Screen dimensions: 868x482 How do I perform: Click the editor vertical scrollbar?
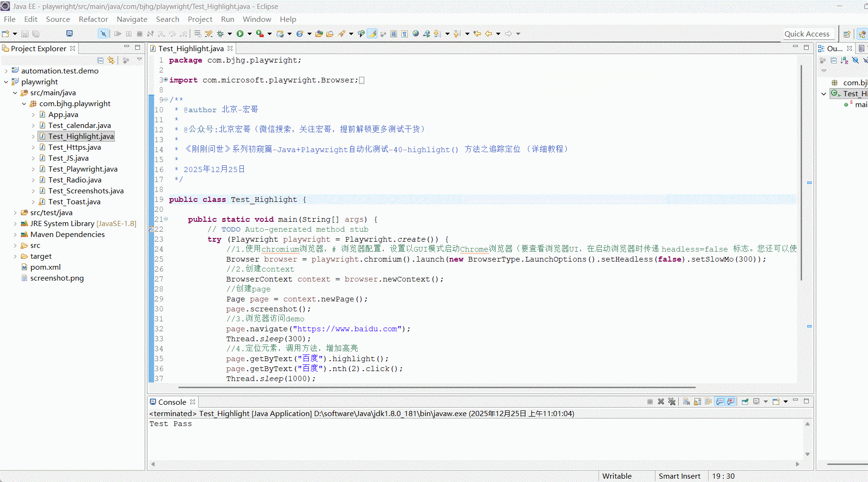pos(801,173)
